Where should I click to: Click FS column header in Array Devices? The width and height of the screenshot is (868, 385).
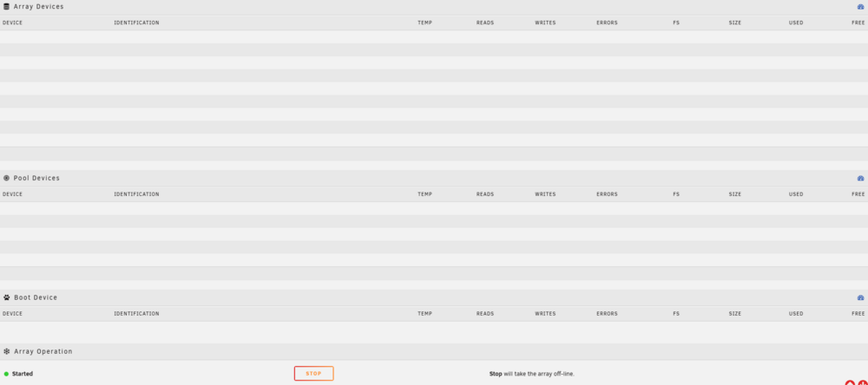click(676, 23)
